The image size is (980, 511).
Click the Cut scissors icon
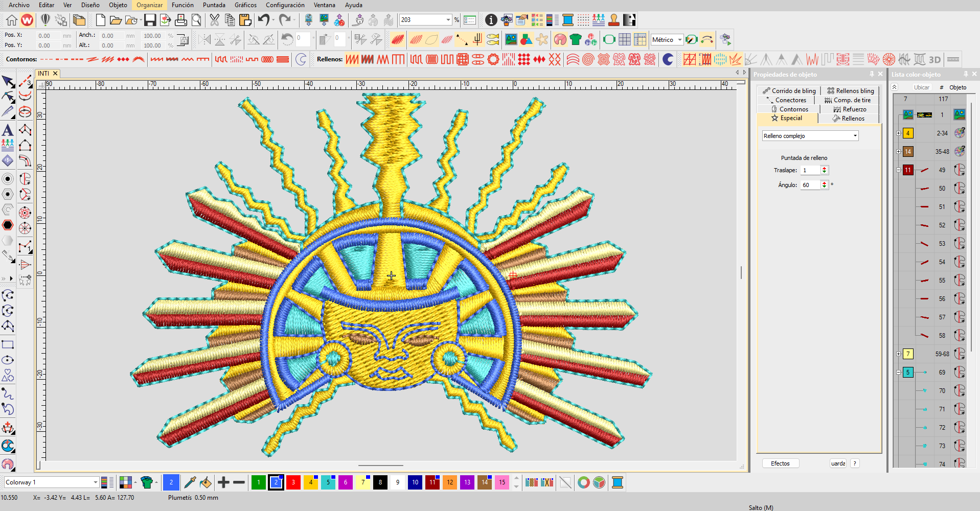(x=214, y=20)
